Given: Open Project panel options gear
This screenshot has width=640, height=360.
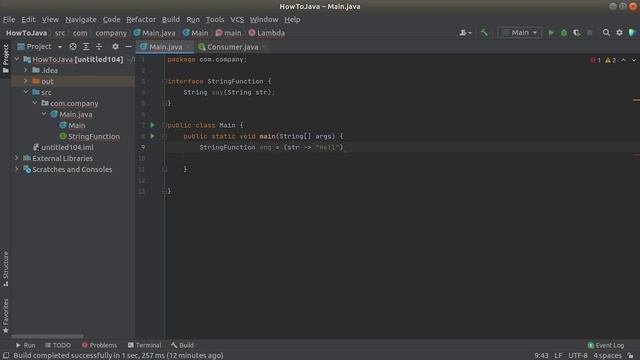Looking at the screenshot, I should point(116,47).
